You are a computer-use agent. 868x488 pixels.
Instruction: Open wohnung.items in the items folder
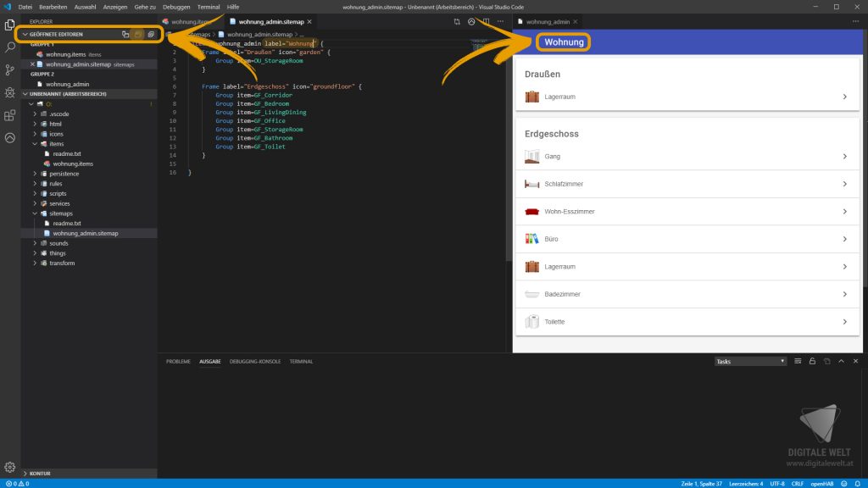(73, 164)
